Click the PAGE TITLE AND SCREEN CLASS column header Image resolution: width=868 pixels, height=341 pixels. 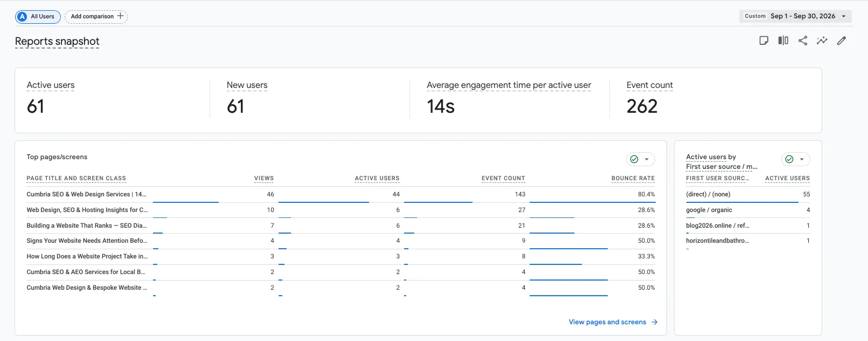tap(76, 179)
